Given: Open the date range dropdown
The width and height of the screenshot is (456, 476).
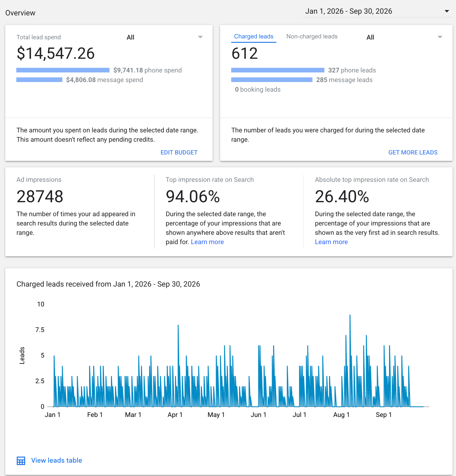Looking at the screenshot, I should click(x=378, y=11).
